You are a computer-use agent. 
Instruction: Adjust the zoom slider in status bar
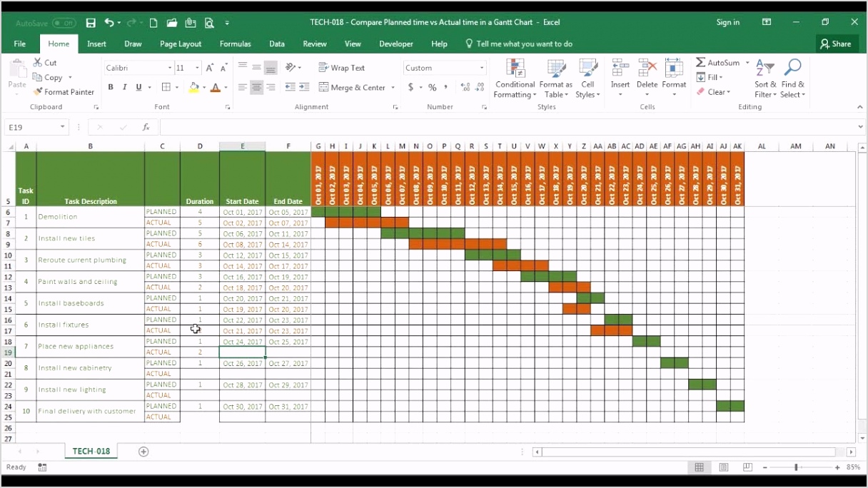[797, 467]
